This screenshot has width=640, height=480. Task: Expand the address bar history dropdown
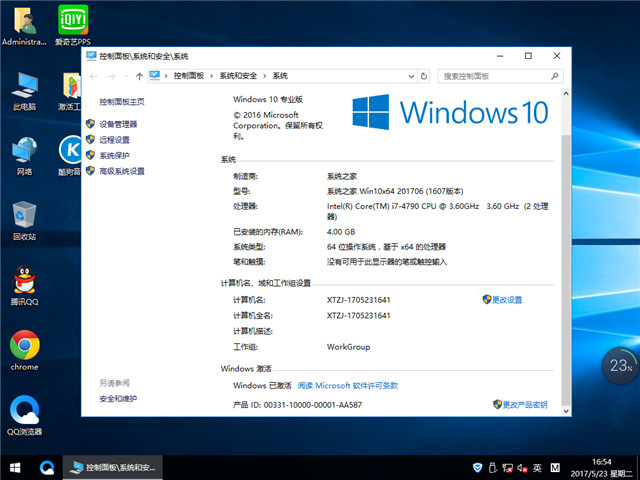pos(411,76)
